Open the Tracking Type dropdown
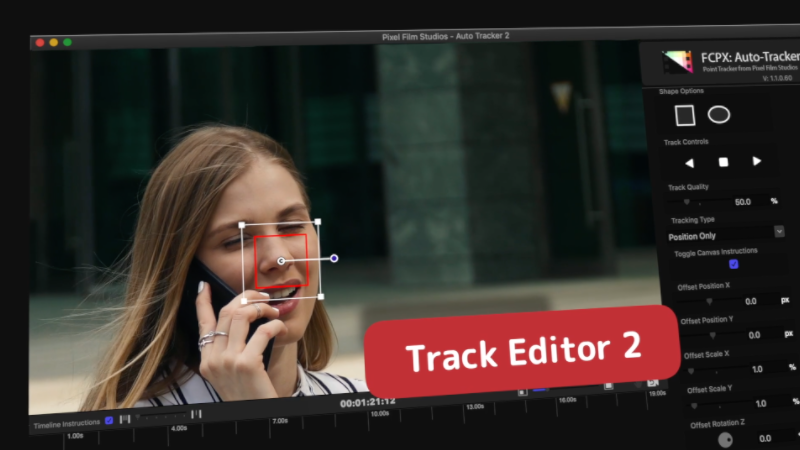800x450 pixels. point(779,231)
